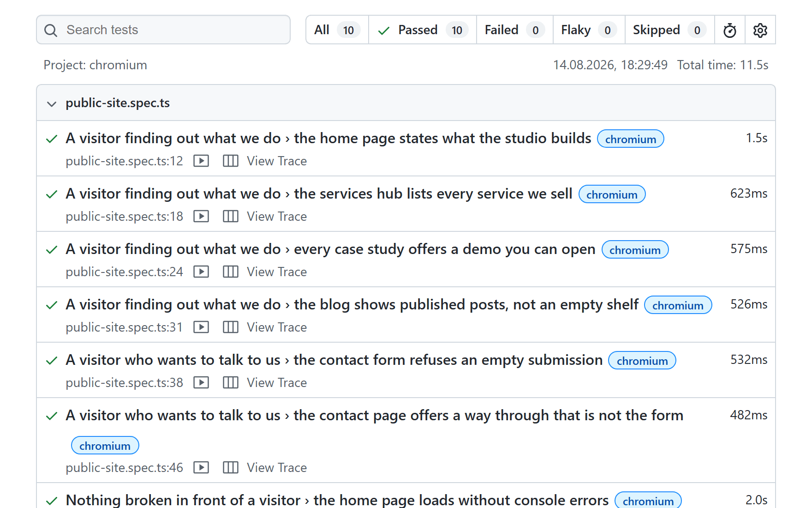Play video icon for public-site.spec.ts:38
Screen dimensions: 812x508
201,383
